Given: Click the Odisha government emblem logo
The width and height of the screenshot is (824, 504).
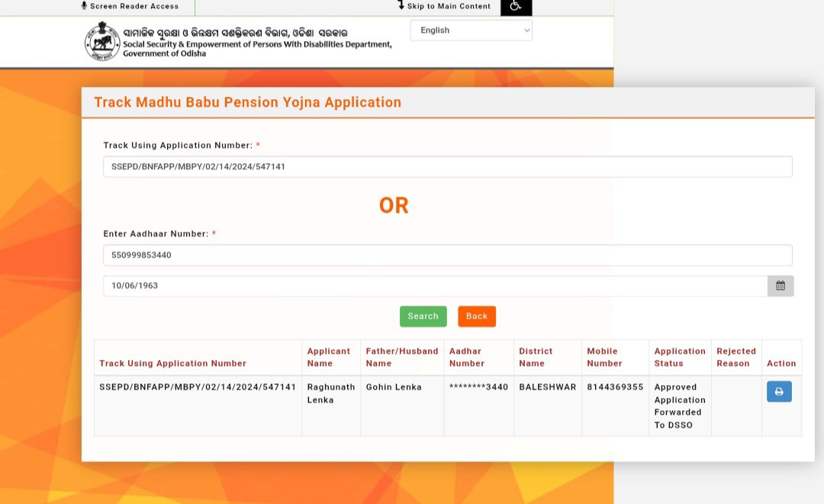Looking at the screenshot, I should click(x=102, y=41).
